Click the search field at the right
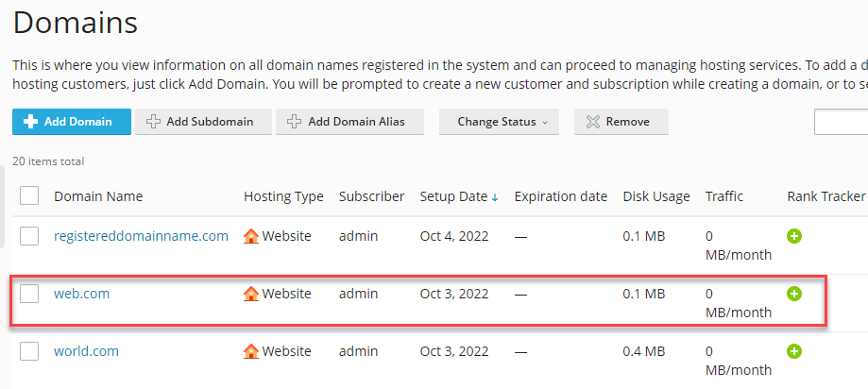The height and width of the screenshot is (389, 868). click(841, 122)
